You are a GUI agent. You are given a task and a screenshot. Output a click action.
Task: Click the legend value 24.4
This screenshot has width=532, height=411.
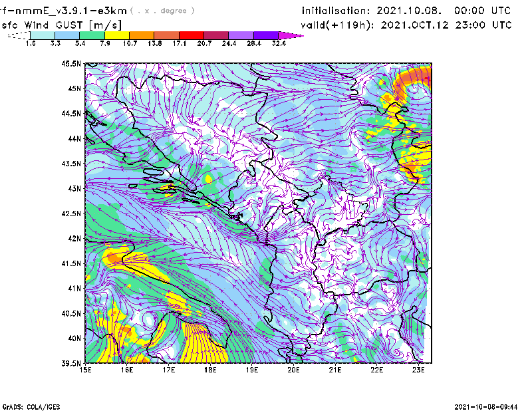pos(229,43)
